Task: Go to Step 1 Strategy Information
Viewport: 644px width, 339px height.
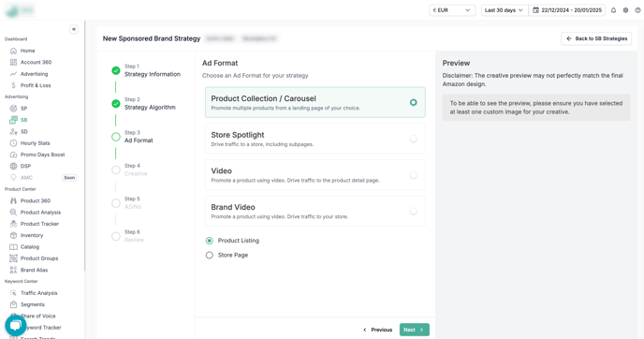Action: pyautogui.click(x=146, y=70)
